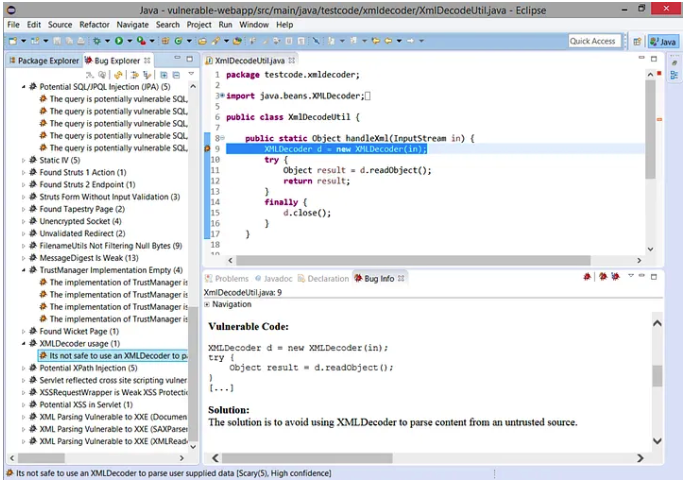The width and height of the screenshot is (687, 485).
Task: Minimize the Bug Explorer view
Action: click(x=177, y=58)
